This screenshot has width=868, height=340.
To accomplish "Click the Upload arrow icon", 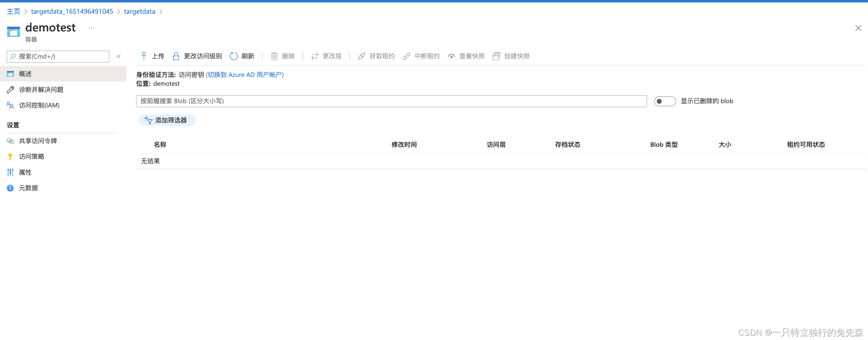I will click(144, 56).
